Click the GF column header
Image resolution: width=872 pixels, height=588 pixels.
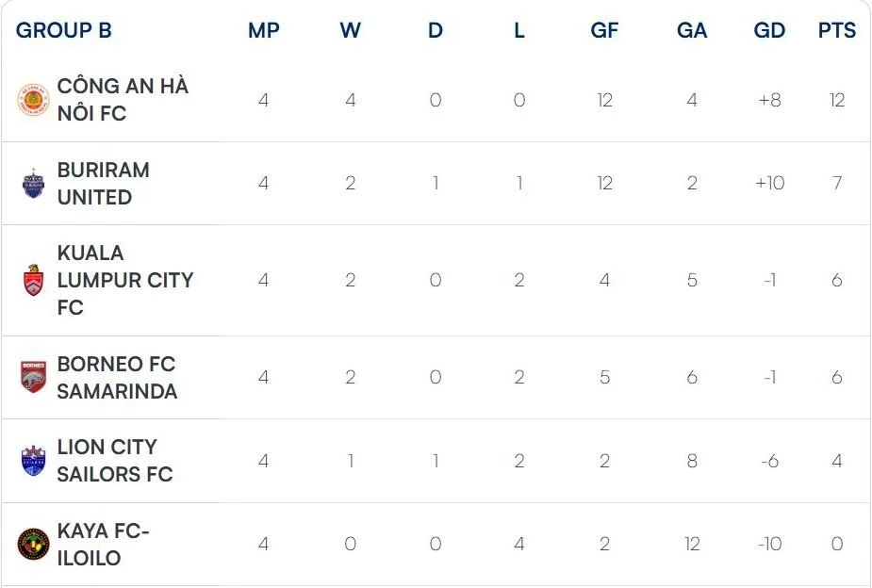pos(604,30)
